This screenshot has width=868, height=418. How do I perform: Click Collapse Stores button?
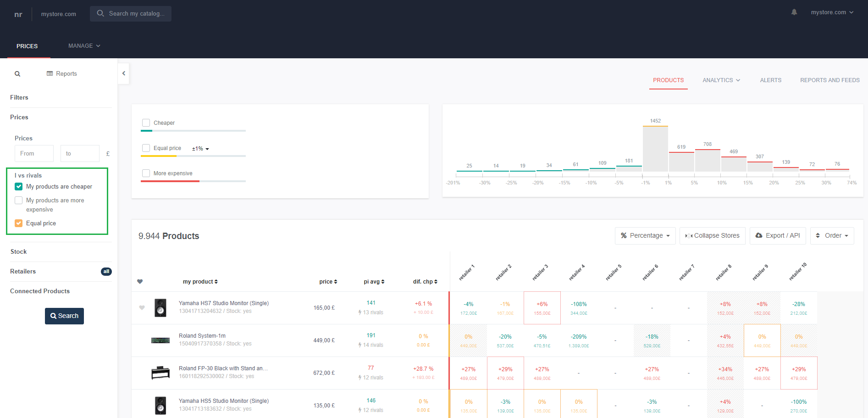712,236
